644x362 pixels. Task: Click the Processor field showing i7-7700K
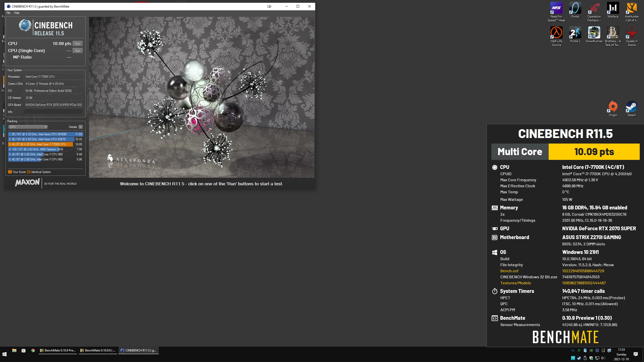54,77
